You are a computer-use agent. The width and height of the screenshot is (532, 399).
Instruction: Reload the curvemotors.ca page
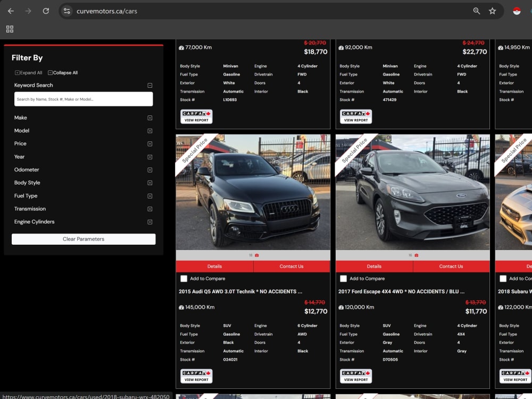[46, 11]
